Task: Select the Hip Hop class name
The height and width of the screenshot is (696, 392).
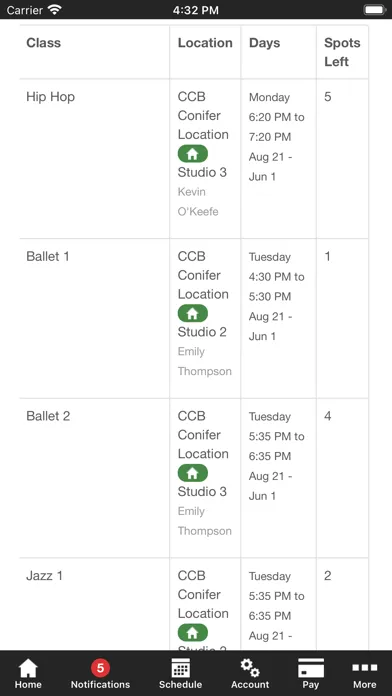Action: point(51,97)
